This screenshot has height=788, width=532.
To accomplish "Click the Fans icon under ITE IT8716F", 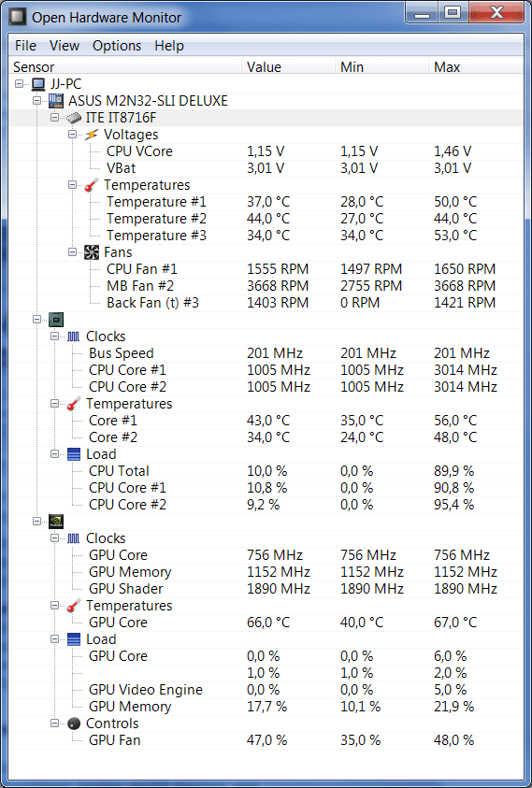I will [91, 252].
